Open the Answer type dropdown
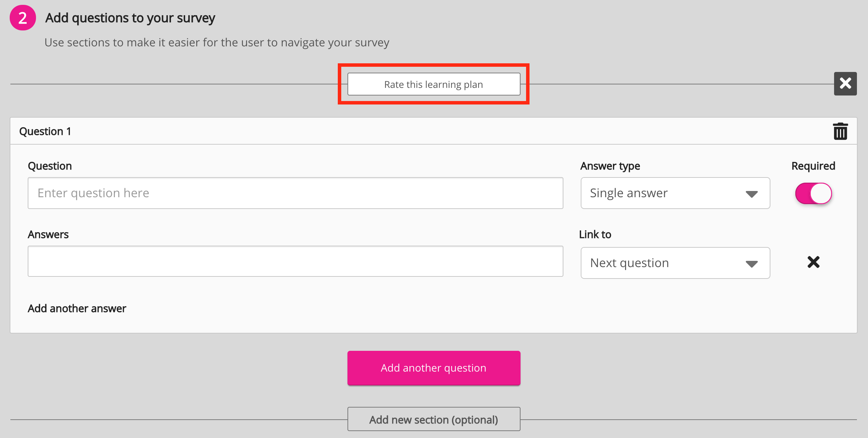The height and width of the screenshot is (438, 868). pyautogui.click(x=675, y=193)
